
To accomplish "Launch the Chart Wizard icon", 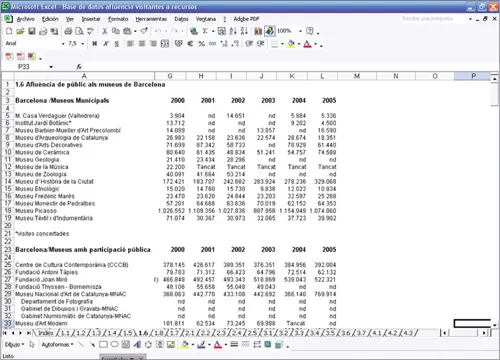I will click(258, 31).
